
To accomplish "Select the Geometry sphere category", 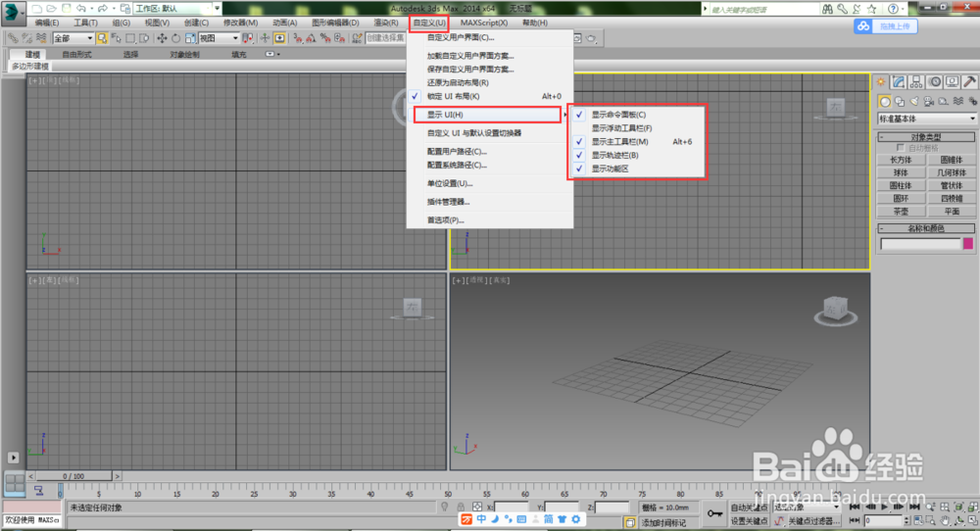I will click(884, 101).
